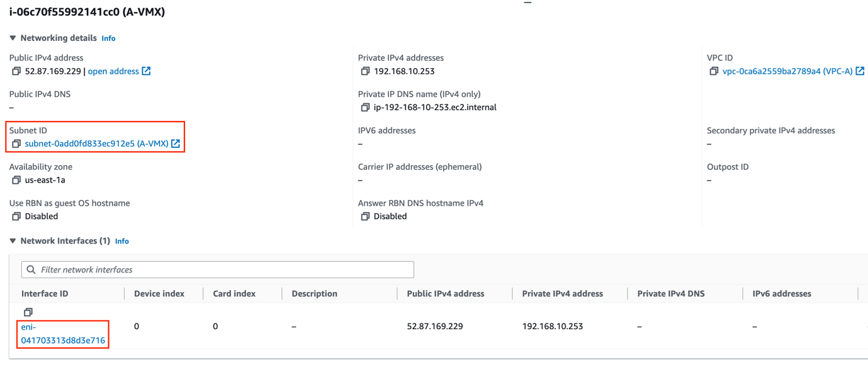Collapse the Networking details section
Viewport: 868px width, 365px height.
coord(13,38)
